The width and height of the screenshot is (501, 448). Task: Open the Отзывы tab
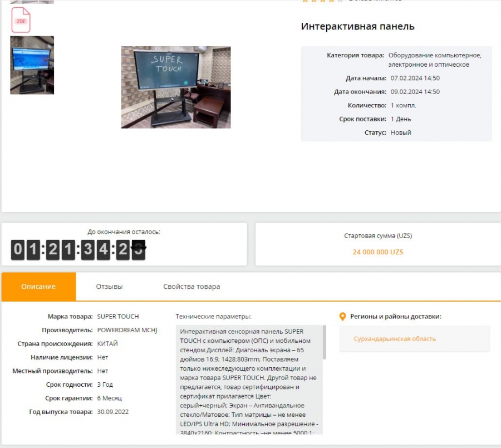click(109, 286)
